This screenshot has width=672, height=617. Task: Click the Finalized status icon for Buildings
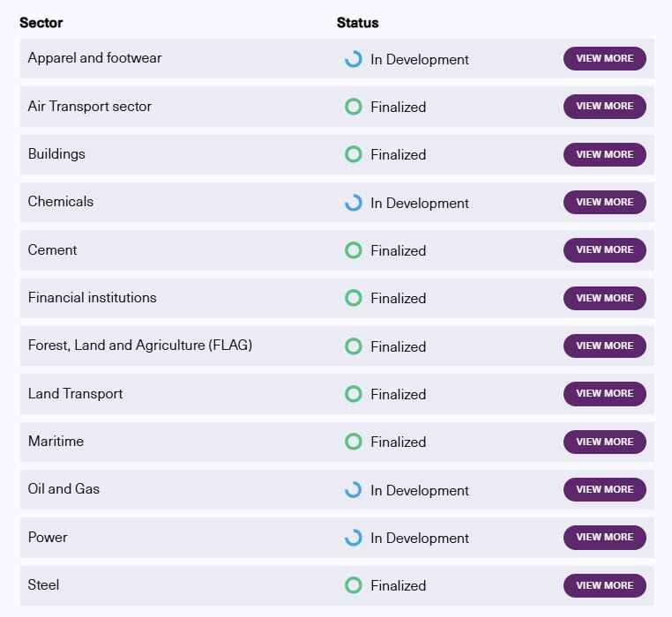(354, 154)
